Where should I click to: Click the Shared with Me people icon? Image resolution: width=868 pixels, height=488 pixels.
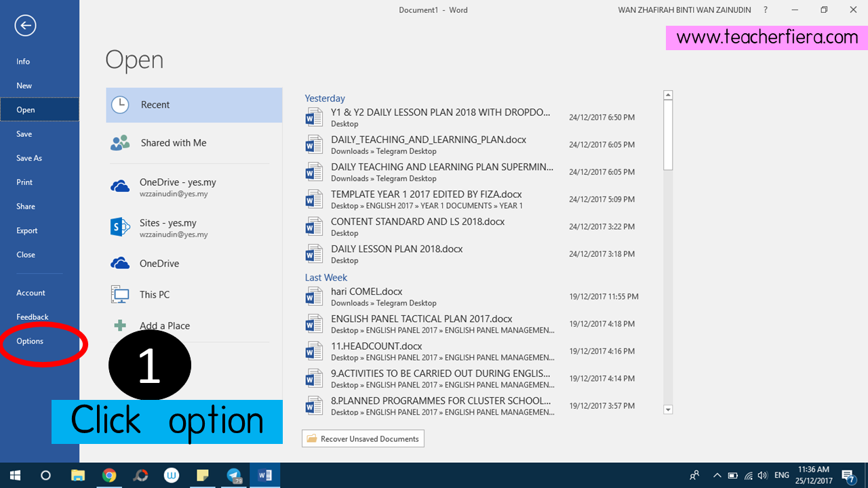[120, 142]
